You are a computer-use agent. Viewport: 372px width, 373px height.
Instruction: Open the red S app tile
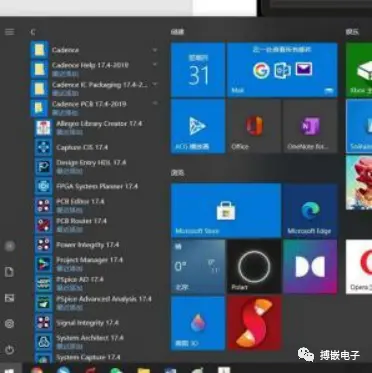pyautogui.click(x=254, y=323)
